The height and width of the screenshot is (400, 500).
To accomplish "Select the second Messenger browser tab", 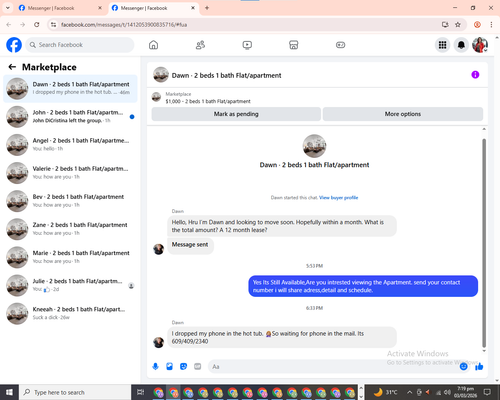I will (153, 8).
